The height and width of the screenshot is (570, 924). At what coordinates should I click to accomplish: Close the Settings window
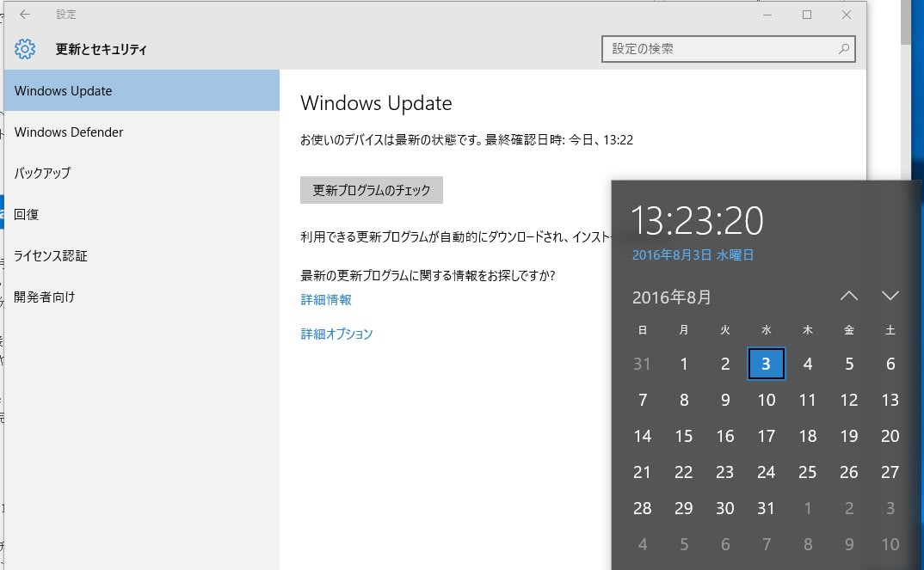847,15
